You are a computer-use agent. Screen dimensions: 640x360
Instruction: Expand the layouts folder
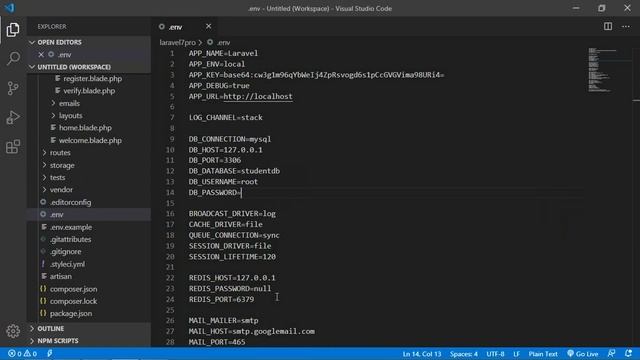point(70,116)
